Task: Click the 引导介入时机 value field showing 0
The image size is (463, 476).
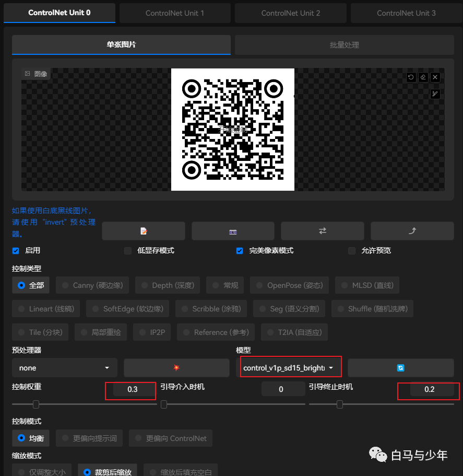Action: (283, 389)
